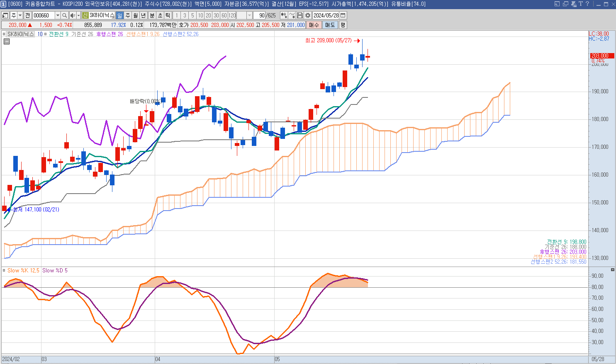Screen dimensions: 616x364
Task: Select the 기준선 26 legend label
Action: [82, 34]
